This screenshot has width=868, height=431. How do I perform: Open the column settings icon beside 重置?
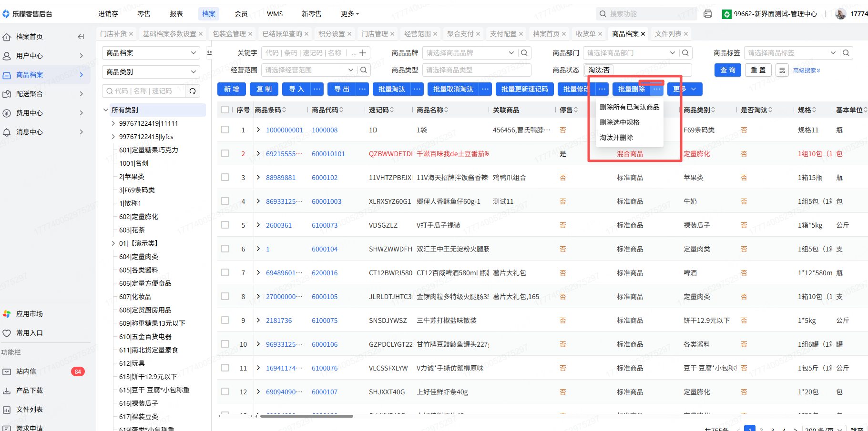(x=782, y=70)
